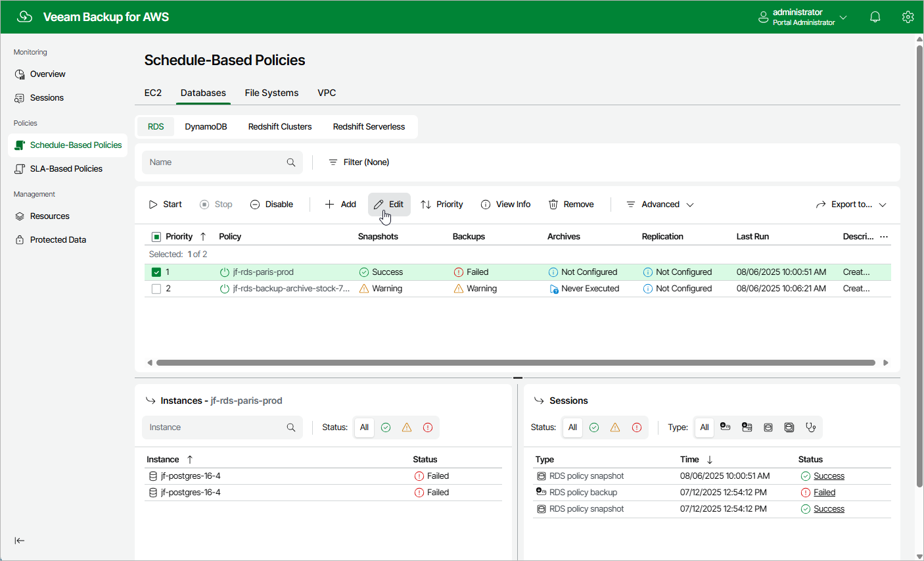
Task: Click the Veeam cloud logo icon
Action: click(x=24, y=16)
